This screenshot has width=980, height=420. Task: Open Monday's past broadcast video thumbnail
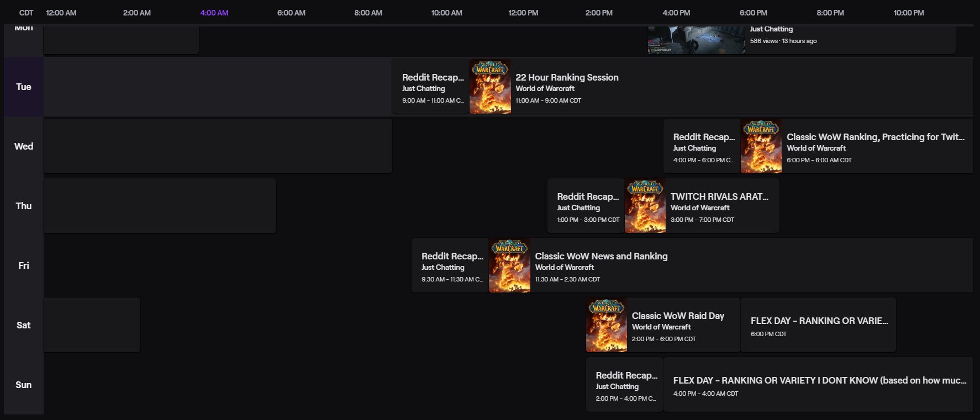(697, 40)
